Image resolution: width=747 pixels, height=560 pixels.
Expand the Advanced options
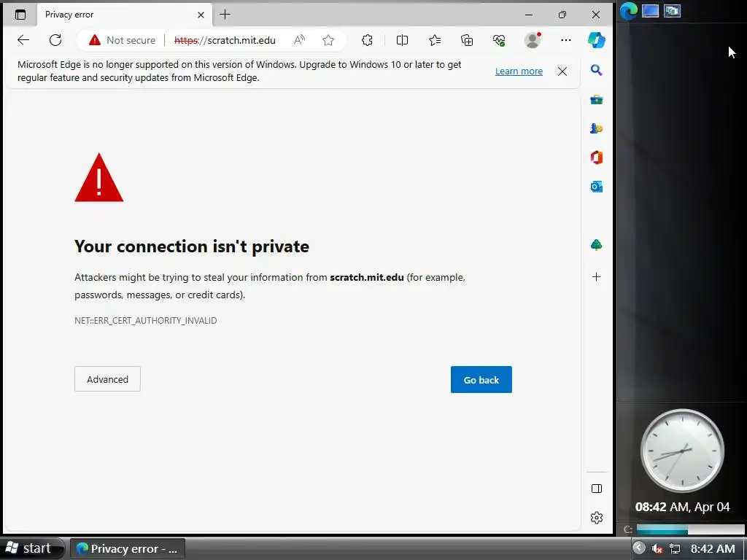107,379
